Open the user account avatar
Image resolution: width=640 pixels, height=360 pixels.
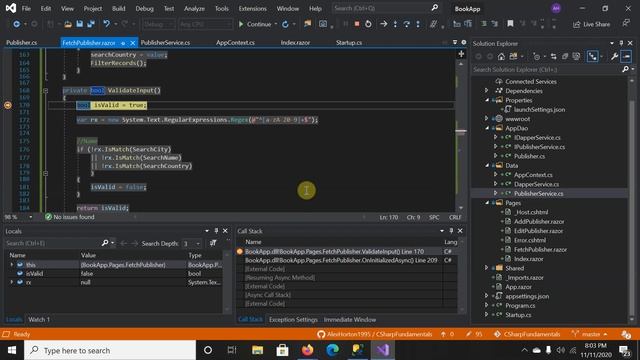click(556, 8)
